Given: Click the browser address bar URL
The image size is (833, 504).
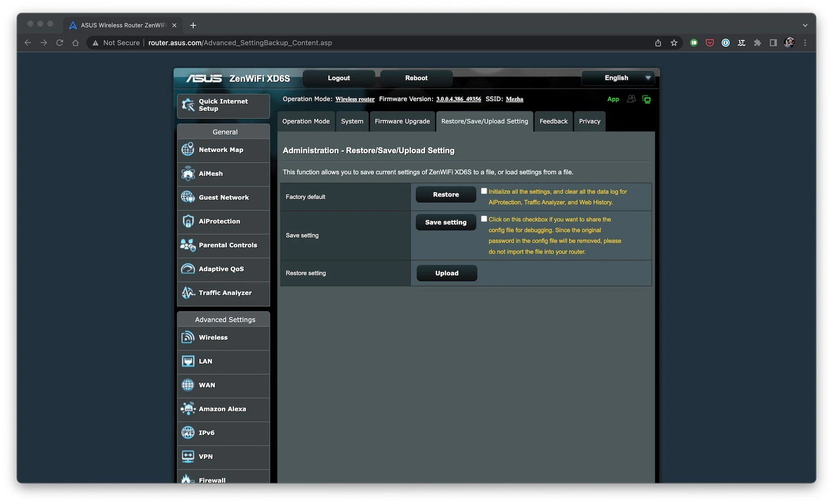Looking at the screenshot, I should 240,43.
